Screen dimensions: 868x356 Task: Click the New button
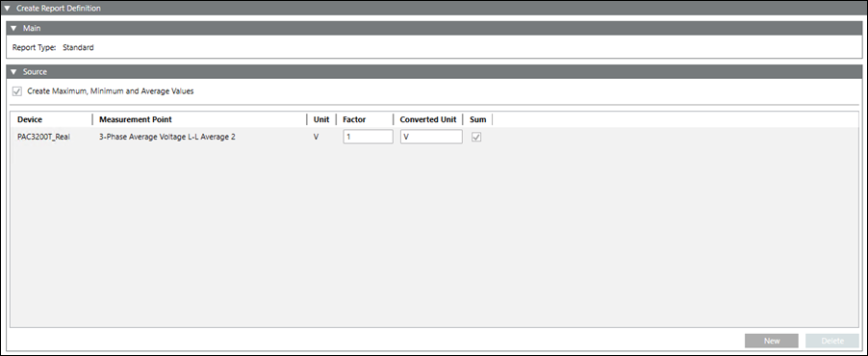click(x=772, y=341)
